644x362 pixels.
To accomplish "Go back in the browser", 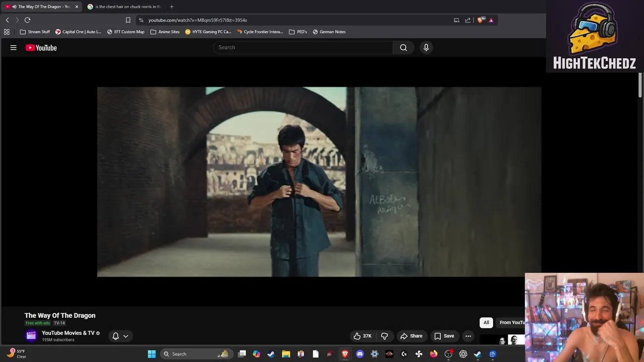I will click(x=7, y=20).
